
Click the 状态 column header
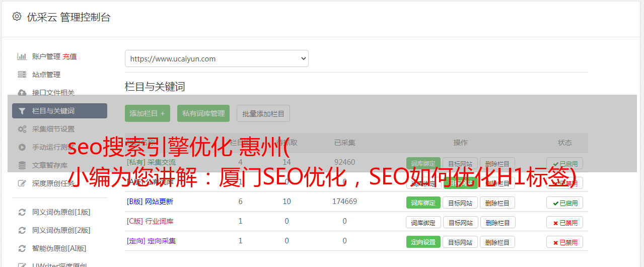point(565,143)
